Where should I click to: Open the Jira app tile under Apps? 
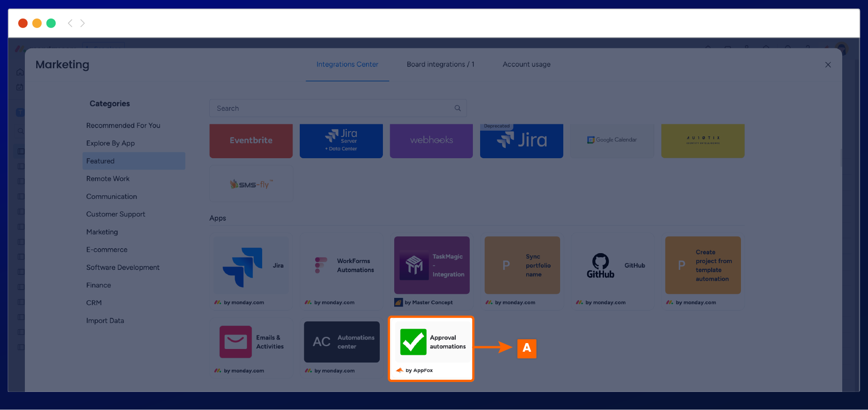pos(251,266)
